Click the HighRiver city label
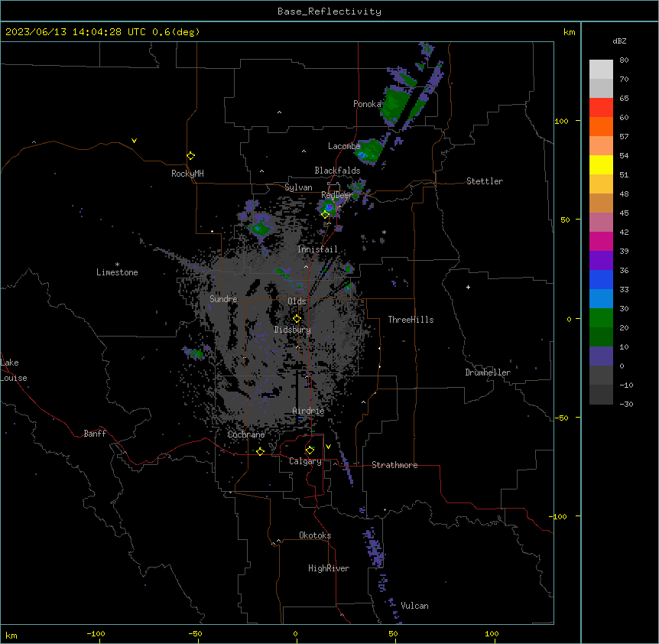Viewport: 659px width, 644px height. tap(329, 568)
